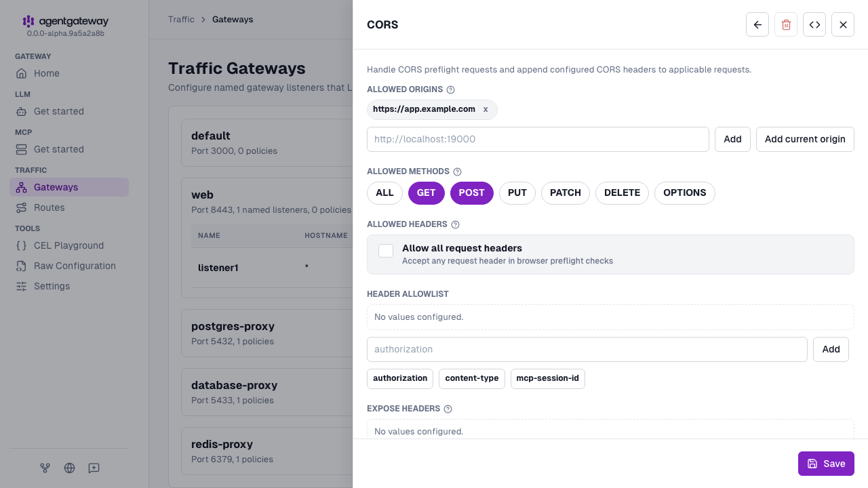Click the NAME column header
868x488 pixels.
pos(209,236)
